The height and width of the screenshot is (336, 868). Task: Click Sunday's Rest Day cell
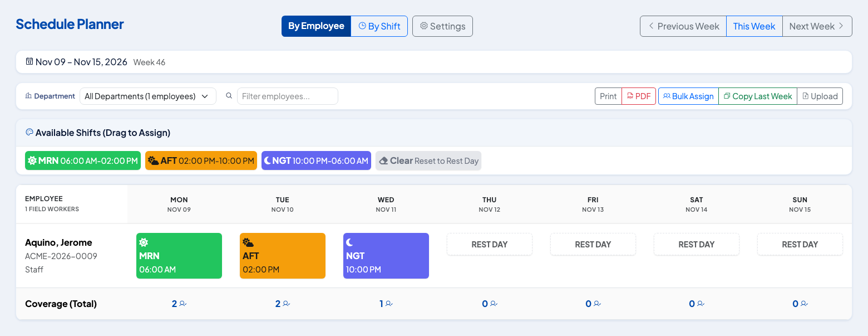800,244
